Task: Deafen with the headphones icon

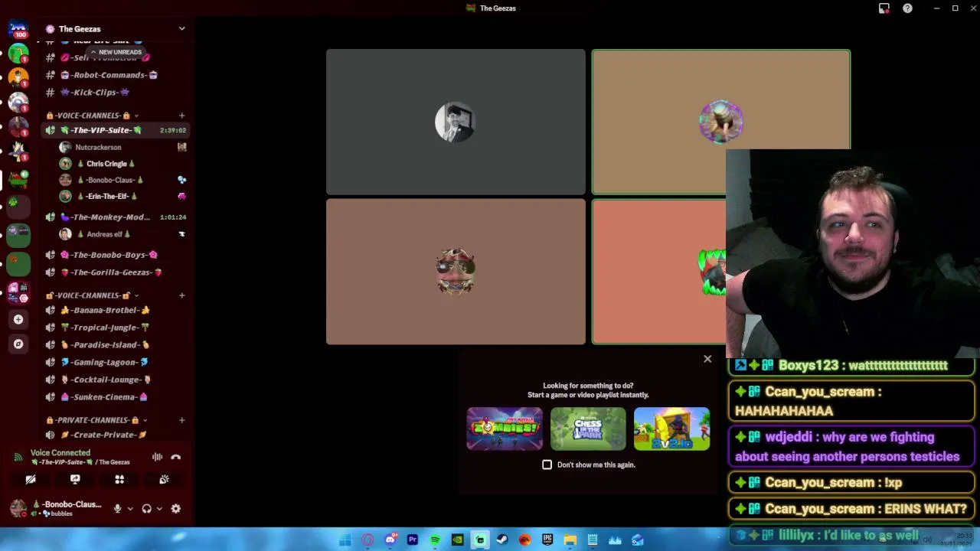Action: [146, 508]
